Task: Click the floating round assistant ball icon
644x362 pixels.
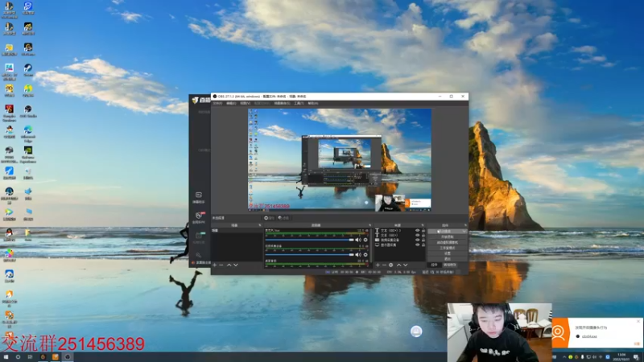Action: click(416, 331)
